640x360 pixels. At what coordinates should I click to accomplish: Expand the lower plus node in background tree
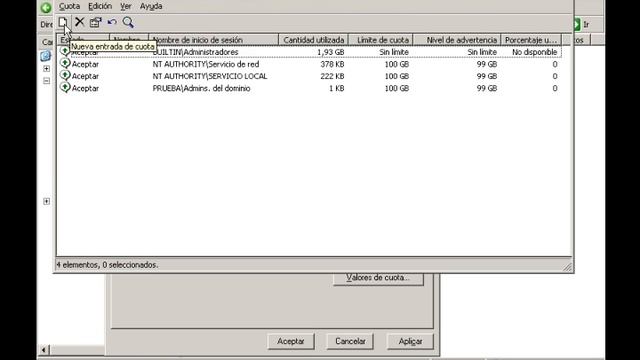(47, 201)
